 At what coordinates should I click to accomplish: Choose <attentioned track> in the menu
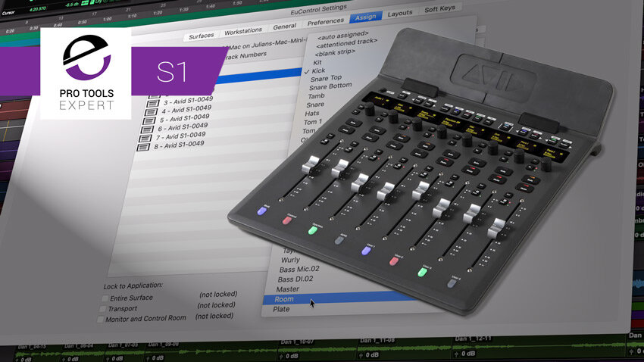tap(346, 42)
